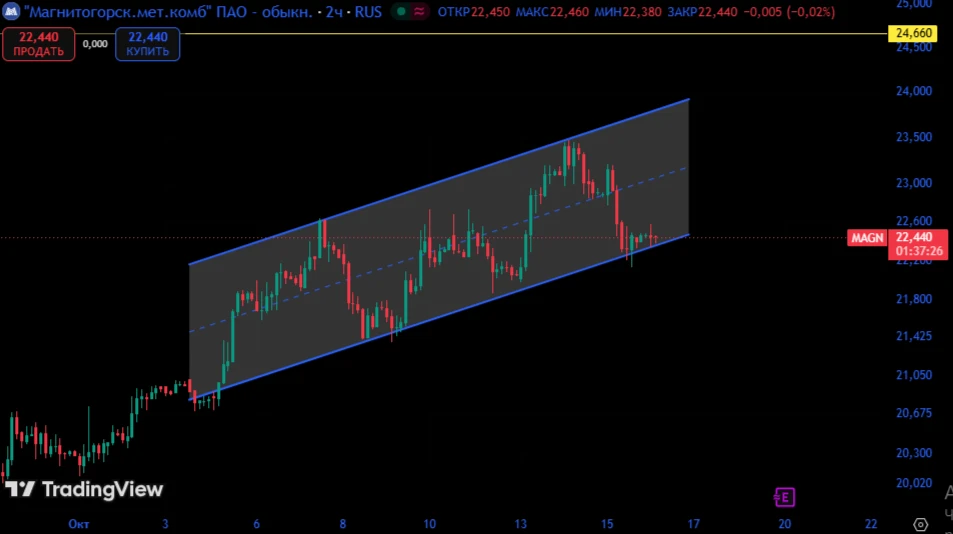Click the spread value 0,000

(x=95, y=44)
